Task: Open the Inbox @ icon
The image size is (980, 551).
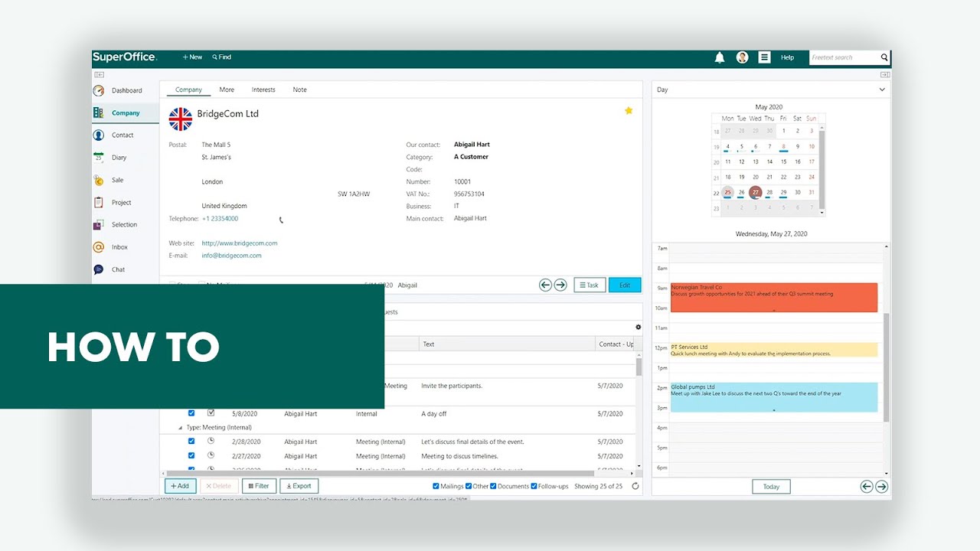Action: tap(98, 247)
